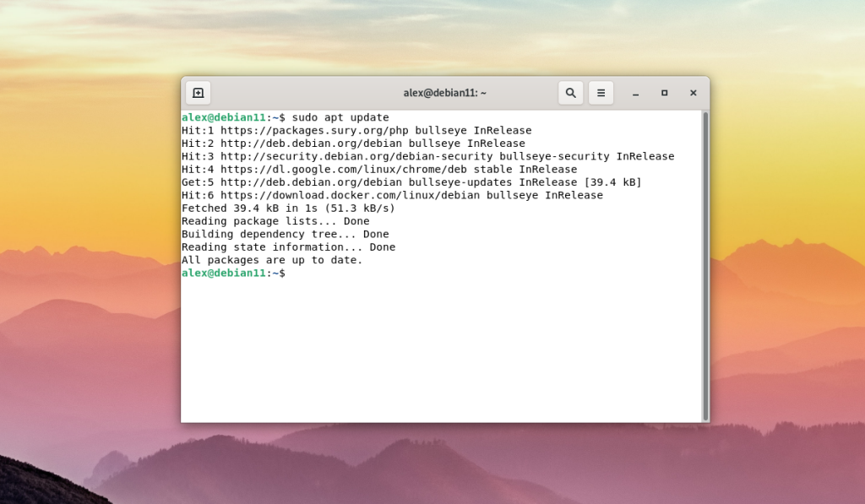Open the hamburger menu
Image resolution: width=865 pixels, height=504 pixels.
pyautogui.click(x=601, y=93)
